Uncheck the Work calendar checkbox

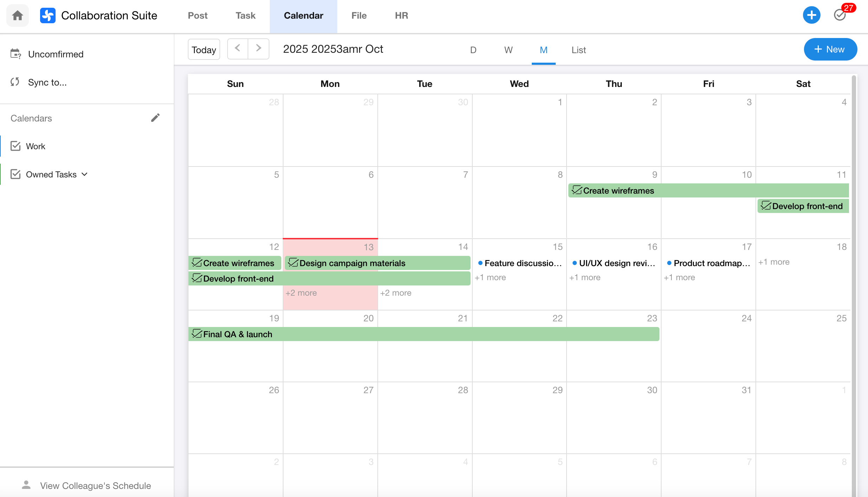pyautogui.click(x=15, y=146)
